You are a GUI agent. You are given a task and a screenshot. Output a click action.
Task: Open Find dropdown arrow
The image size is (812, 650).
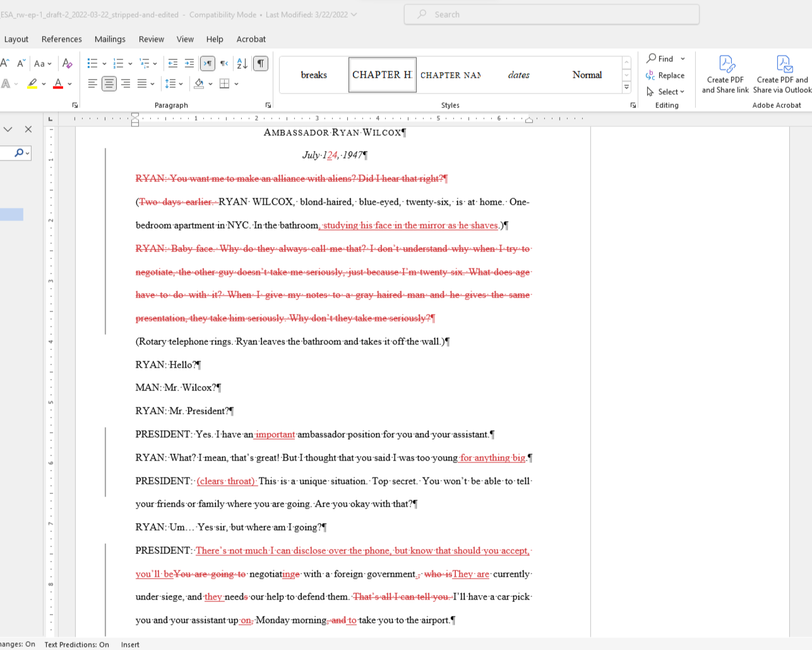(683, 59)
